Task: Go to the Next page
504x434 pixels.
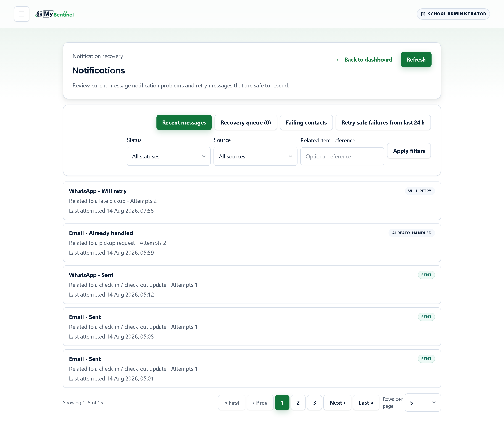Action: (337, 403)
